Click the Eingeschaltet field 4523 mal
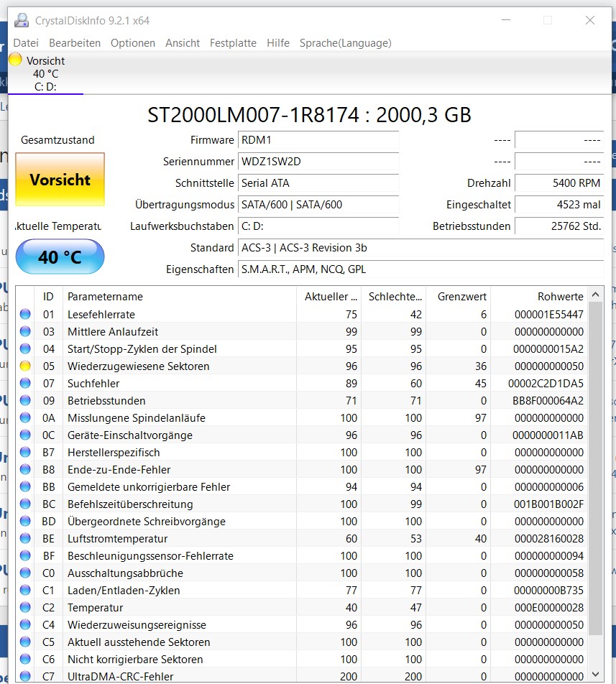Viewport: 616px width, 684px height. point(559,205)
